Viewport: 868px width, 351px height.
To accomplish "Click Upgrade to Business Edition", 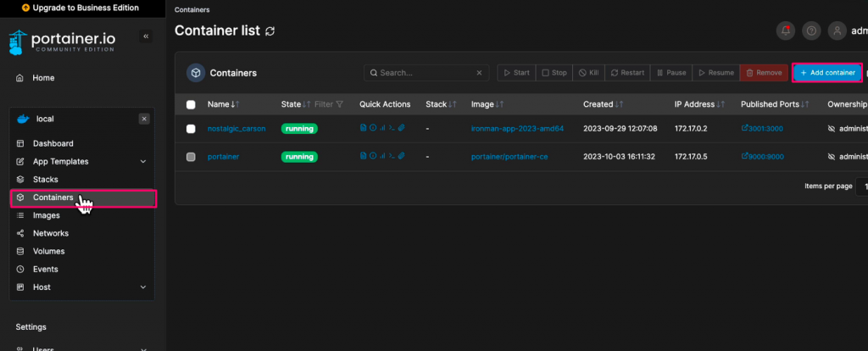I will click(81, 8).
